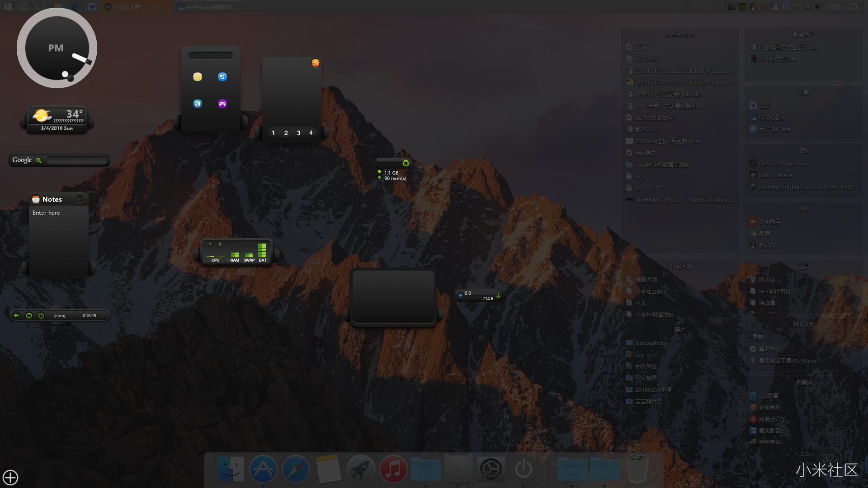Click the BAT level meter bars
The width and height of the screenshot is (868, 488).
coord(262,250)
